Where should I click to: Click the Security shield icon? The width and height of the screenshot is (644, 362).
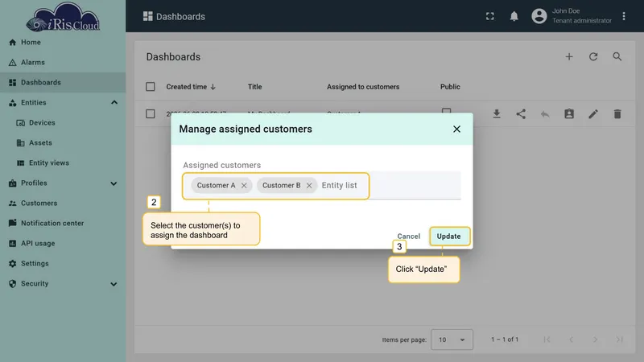[12, 284]
